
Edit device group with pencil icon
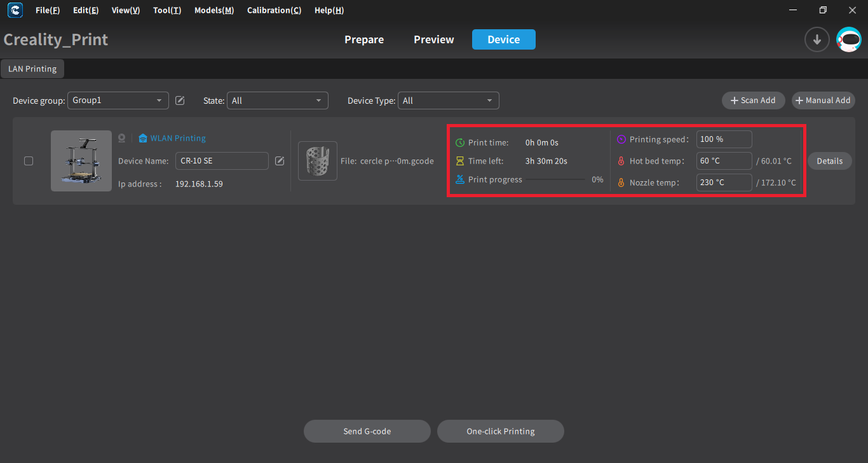coord(180,100)
